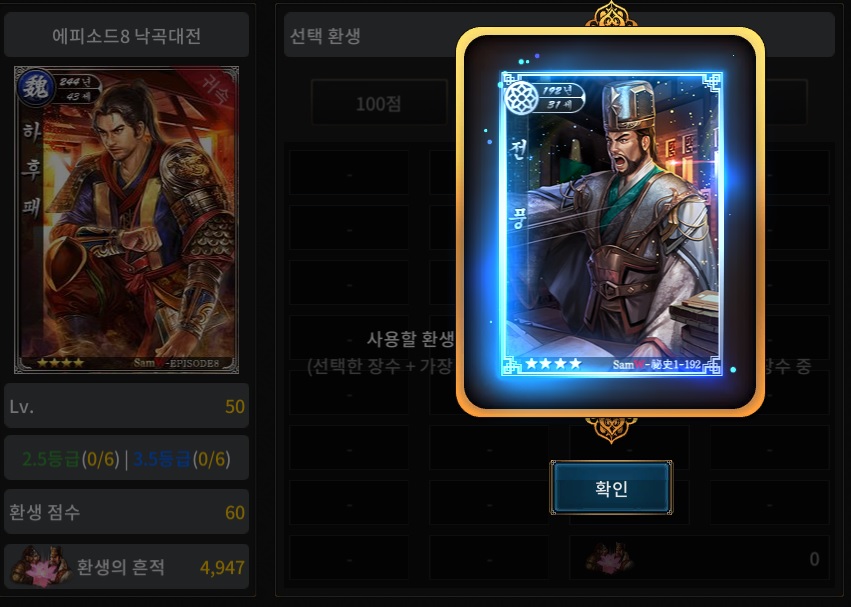Image resolution: width=851 pixels, height=607 pixels.
Task: Click the 2.5등급 grade count
Action: pyautogui.click(x=71, y=459)
